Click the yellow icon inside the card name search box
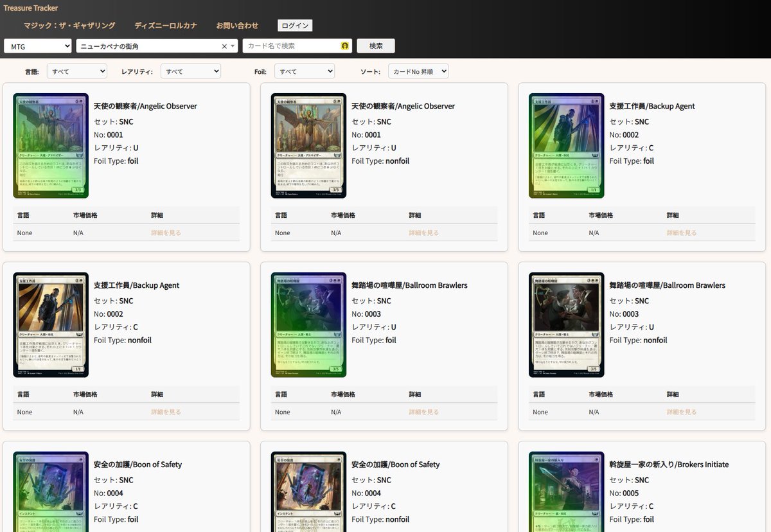 tap(344, 46)
